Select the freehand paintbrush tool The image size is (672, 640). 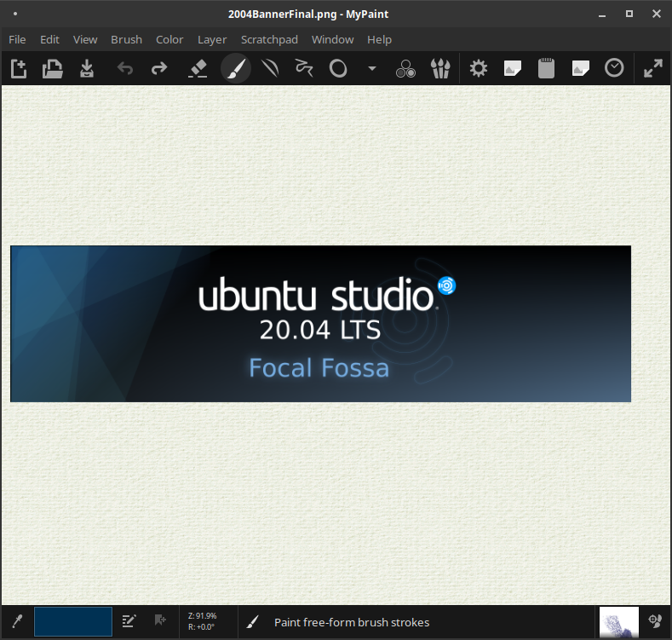235,68
